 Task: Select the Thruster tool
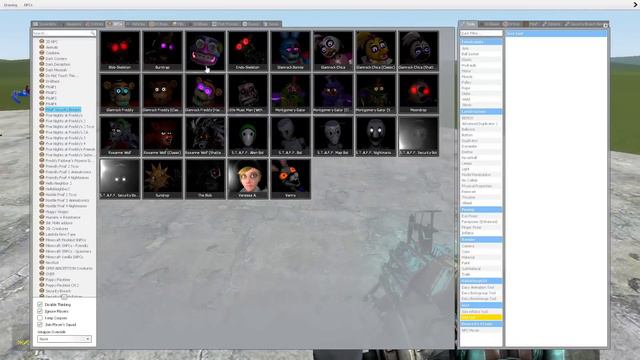[x=480, y=197]
